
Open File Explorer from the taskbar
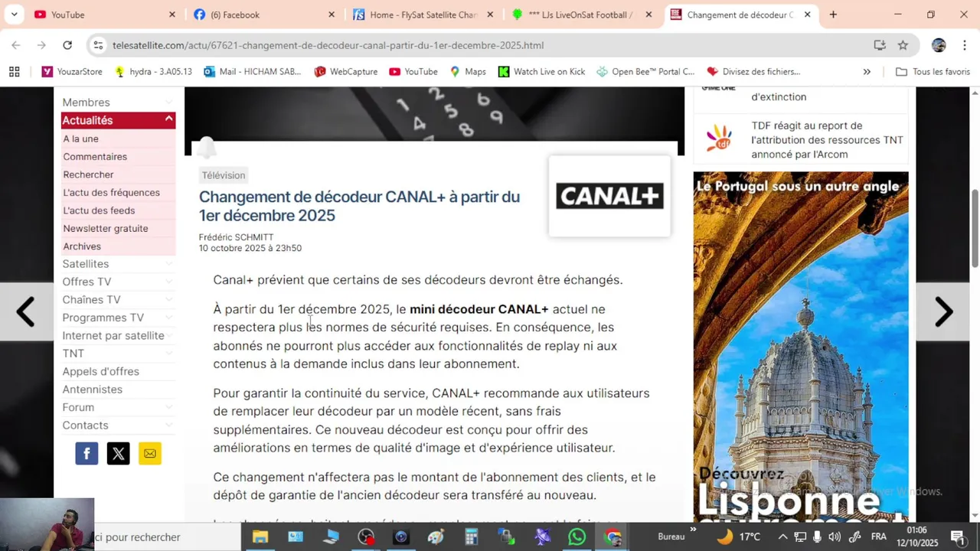(x=260, y=536)
